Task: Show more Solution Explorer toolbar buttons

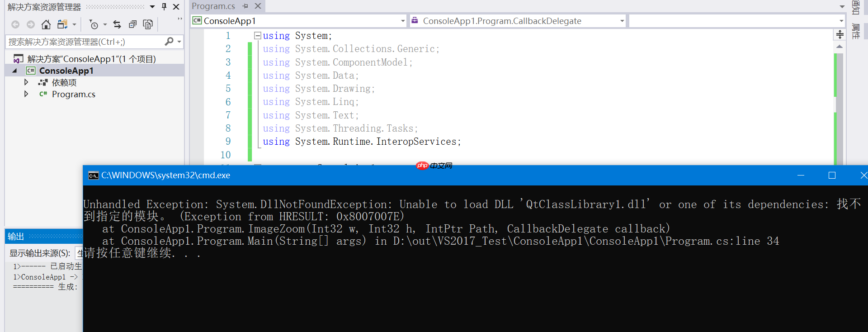Action: click(180, 19)
